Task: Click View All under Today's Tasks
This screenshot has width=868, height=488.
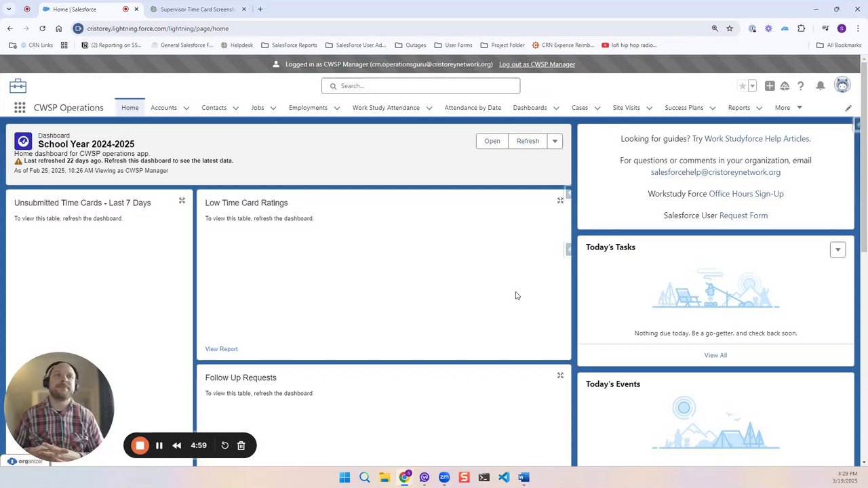Action: coord(715,355)
